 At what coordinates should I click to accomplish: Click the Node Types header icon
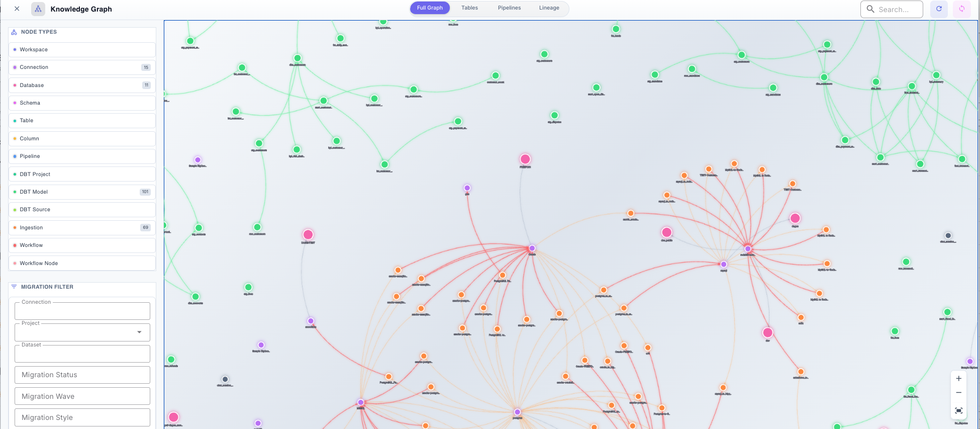(14, 32)
